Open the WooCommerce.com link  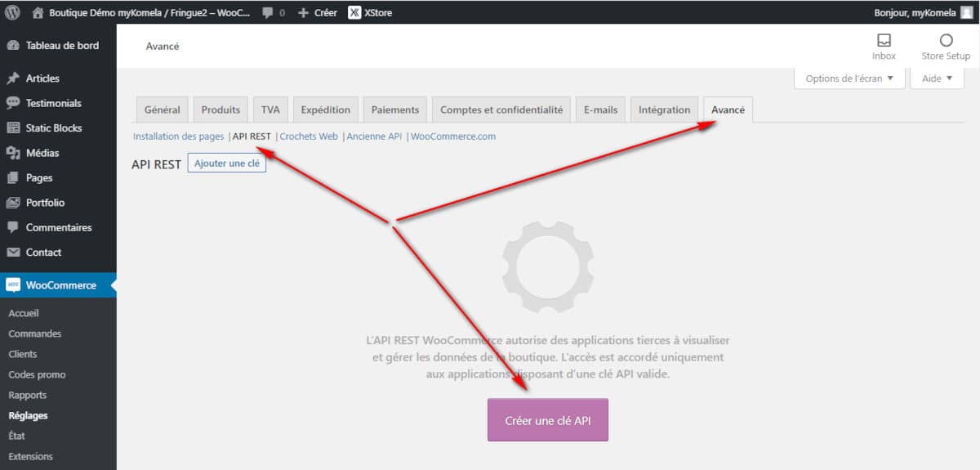(x=453, y=137)
